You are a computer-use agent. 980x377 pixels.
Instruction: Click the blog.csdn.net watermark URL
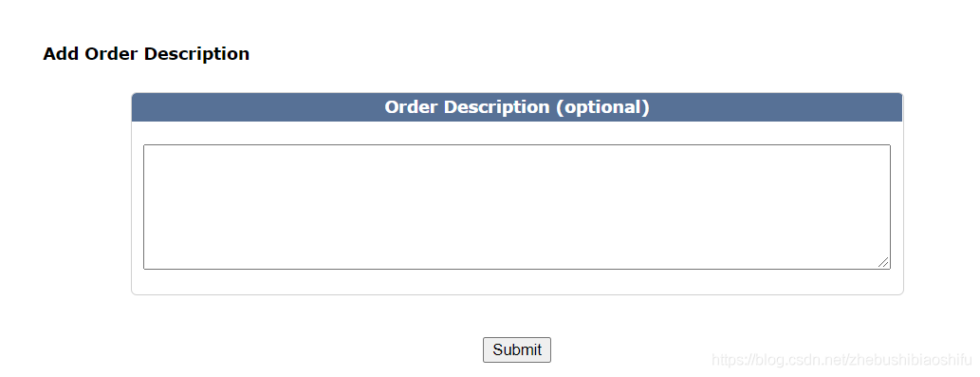841,360
